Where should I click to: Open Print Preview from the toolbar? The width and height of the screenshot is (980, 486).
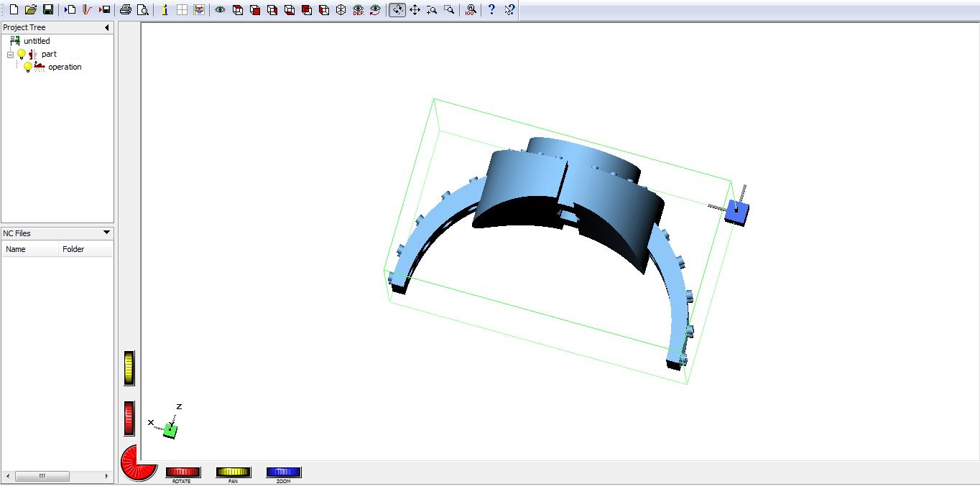(143, 10)
